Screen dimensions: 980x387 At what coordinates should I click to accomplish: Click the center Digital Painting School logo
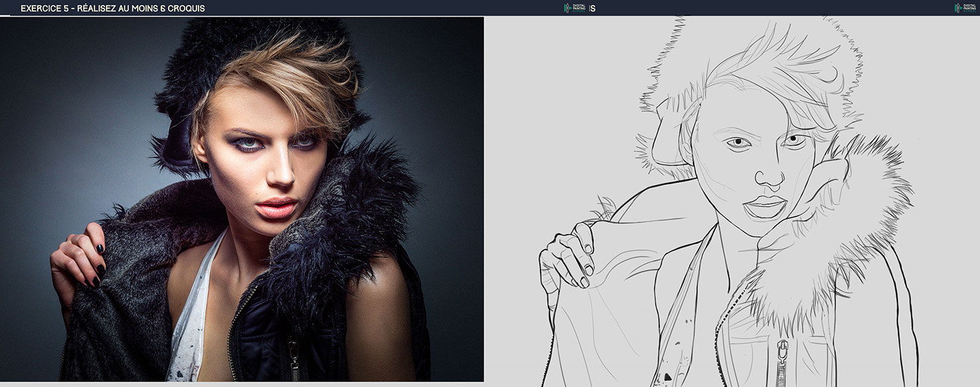[x=575, y=8]
